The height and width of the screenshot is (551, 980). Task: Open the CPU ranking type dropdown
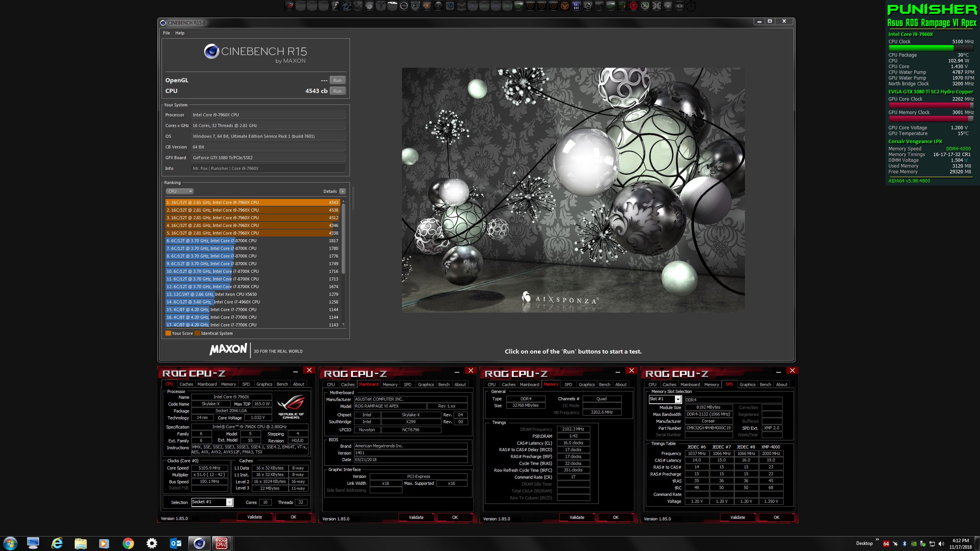coord(180,191)
